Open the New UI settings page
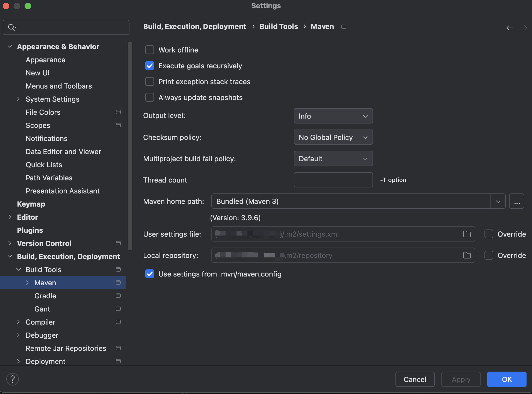Screen dimensions: 532x394 37,73
